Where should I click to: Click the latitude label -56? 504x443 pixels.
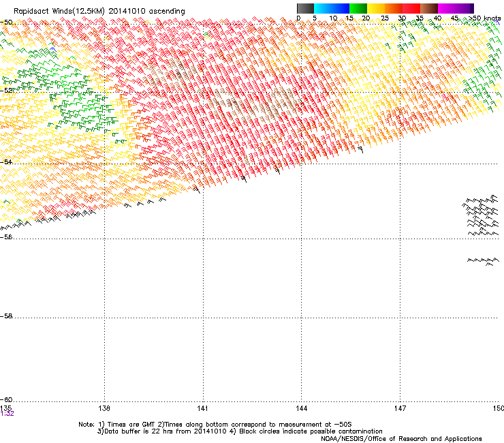pos(6,236)
